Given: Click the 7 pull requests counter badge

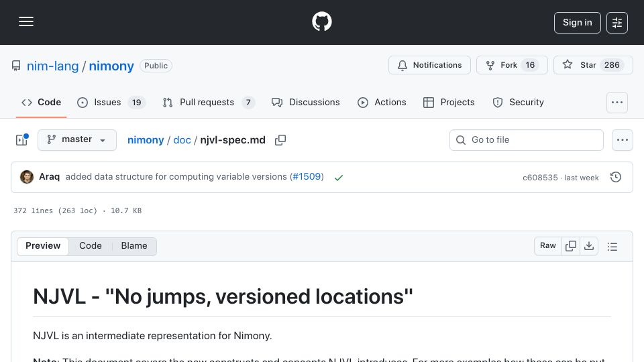Looking at the screenshot, I should point(248,103).
